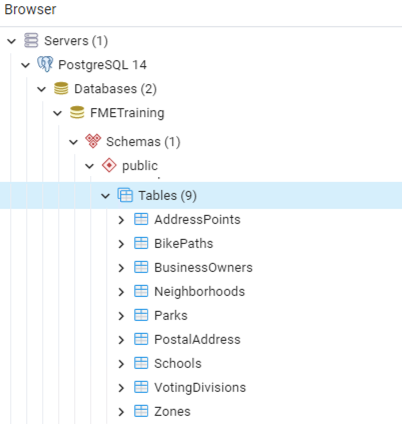Viewport: 402px width, 424px height.
Task: Click the Tables (9) icon
Action: pos(125,195)
